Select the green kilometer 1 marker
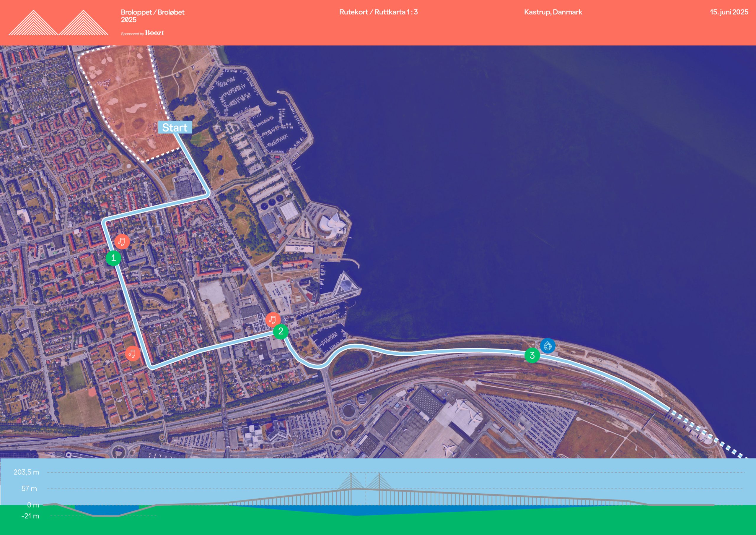The height and width of the screenshot is (535, 756). point(113,258)
